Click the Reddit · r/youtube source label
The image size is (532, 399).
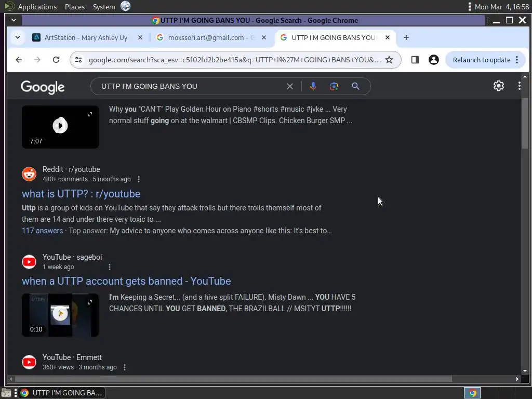(x=71, y=169)
